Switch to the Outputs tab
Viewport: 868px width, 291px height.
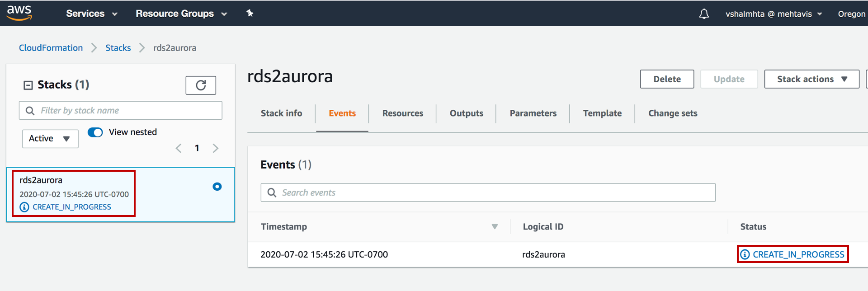point(467,113)
